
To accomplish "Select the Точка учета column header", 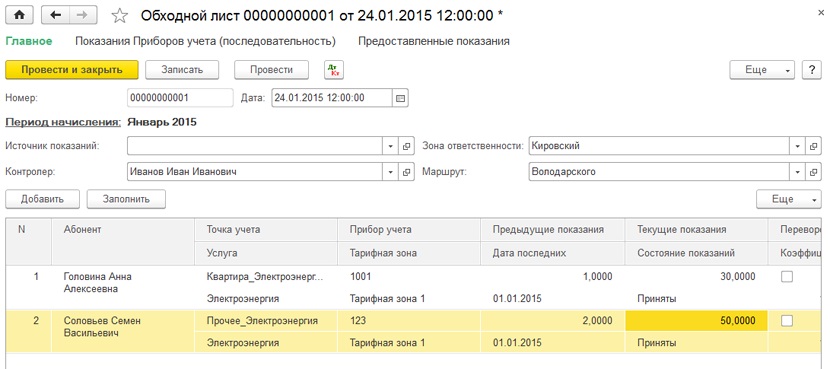I will point(266,230).
